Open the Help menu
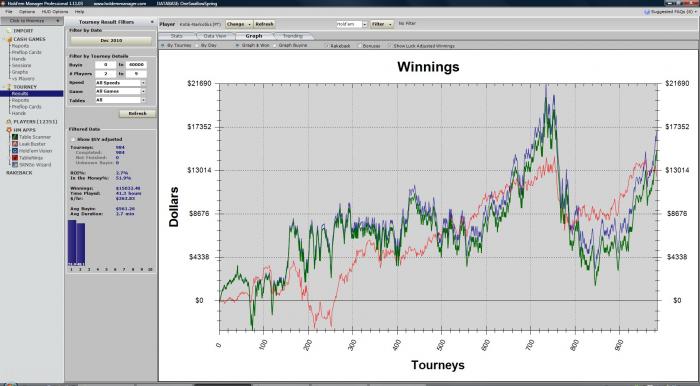 [79, 12]
